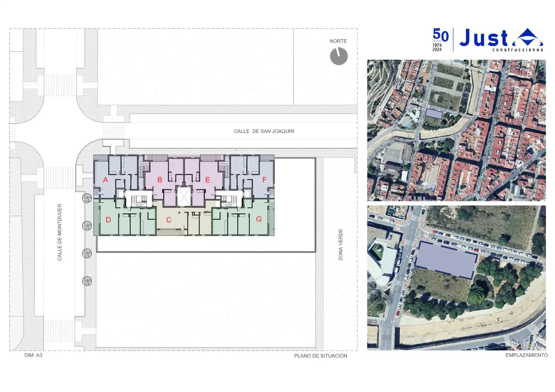Click the 'EMPLAZAMIENTO' caption

[x=527, y=355]
